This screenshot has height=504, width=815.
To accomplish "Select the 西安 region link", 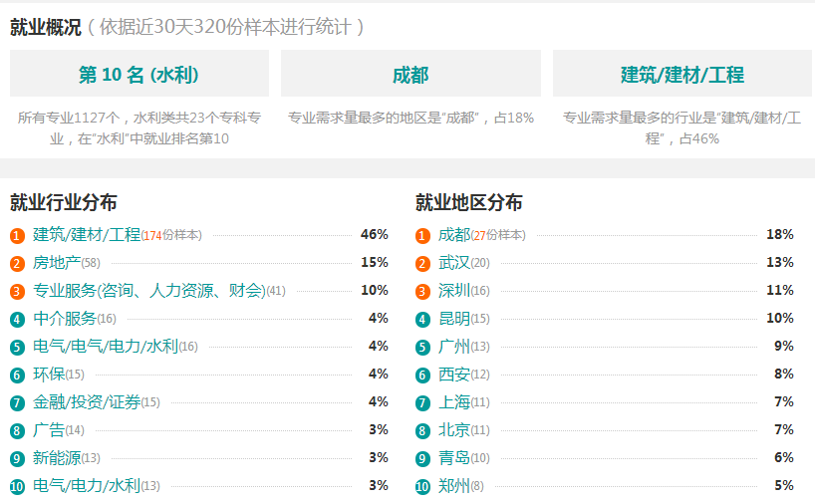I will 454,375.
